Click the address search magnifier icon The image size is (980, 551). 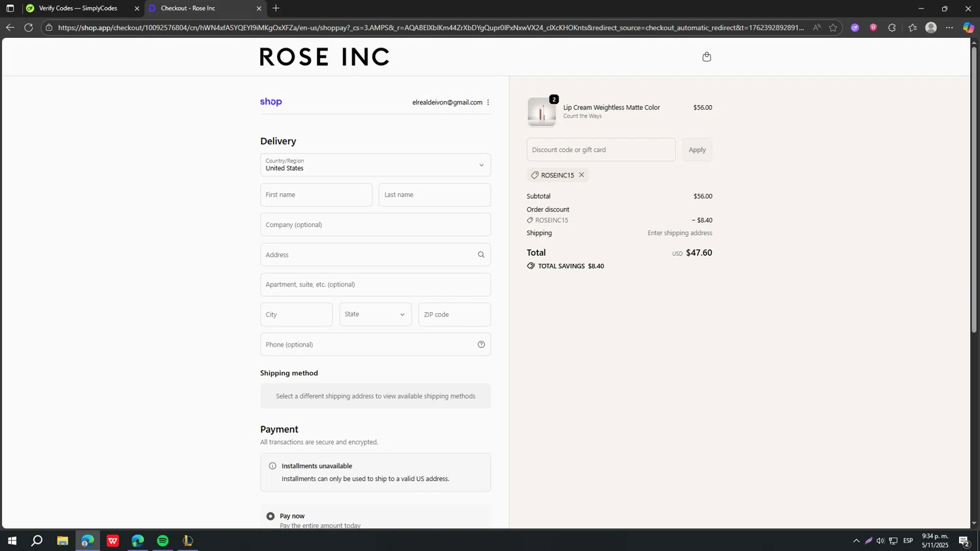(x=481, y=255)
